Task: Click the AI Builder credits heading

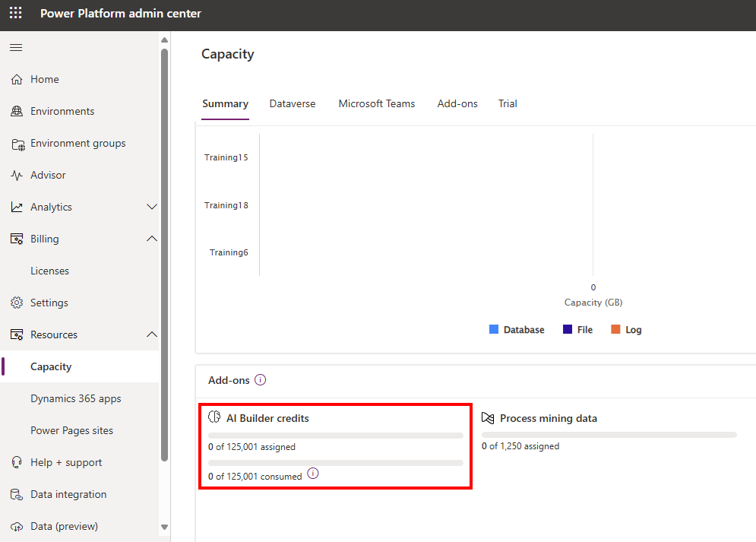Action: point(267,418)
